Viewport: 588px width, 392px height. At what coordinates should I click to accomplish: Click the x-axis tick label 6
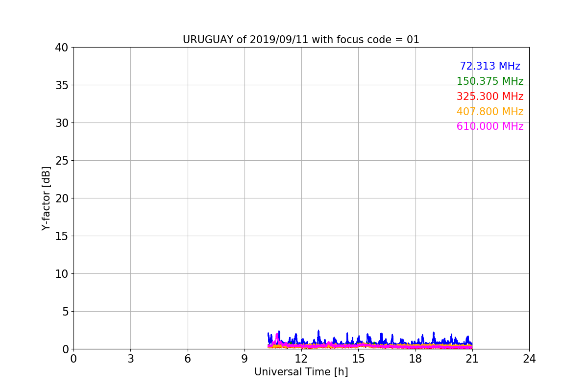coord(187,359)
